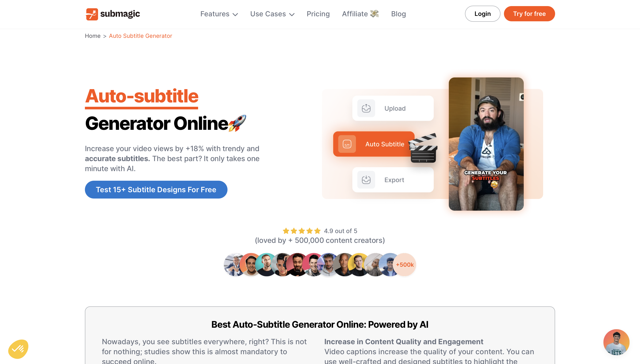The image size is (640, 364).
Task: Click the Home breadcrumb link
Action: click(x=93, y=36)
